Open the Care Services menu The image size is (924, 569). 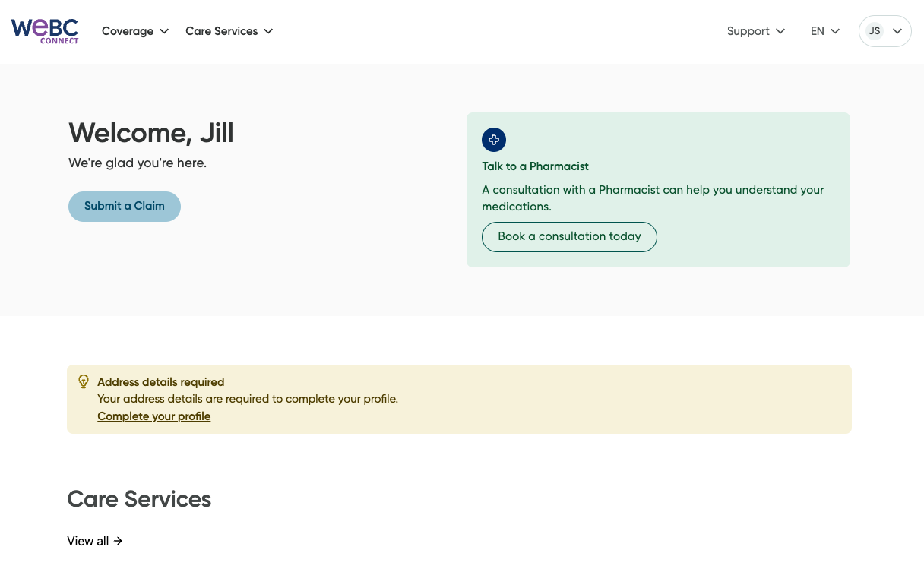(x=229, y=31)
